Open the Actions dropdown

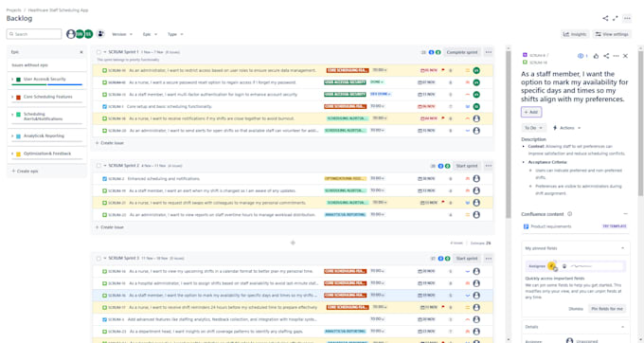coord(567,128)
